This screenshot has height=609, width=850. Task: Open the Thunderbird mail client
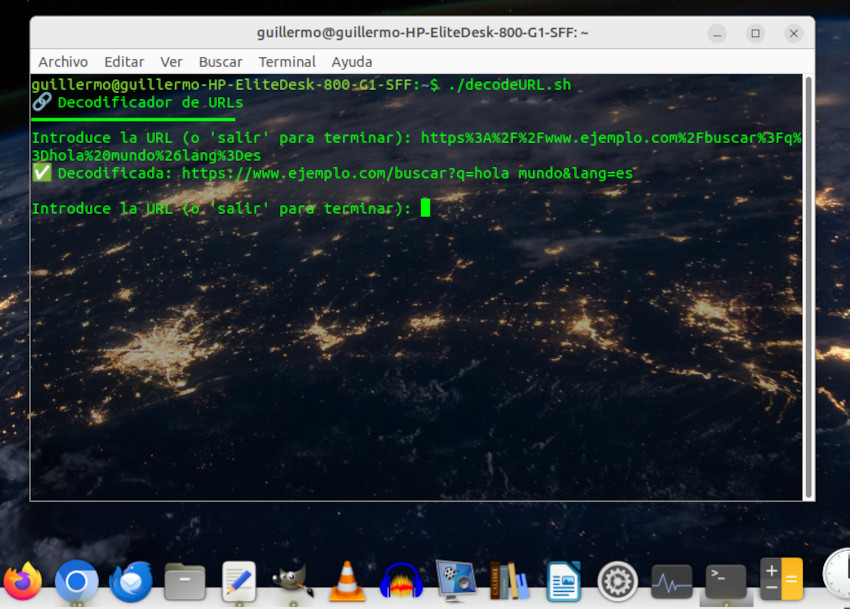(x=131, y=581)
